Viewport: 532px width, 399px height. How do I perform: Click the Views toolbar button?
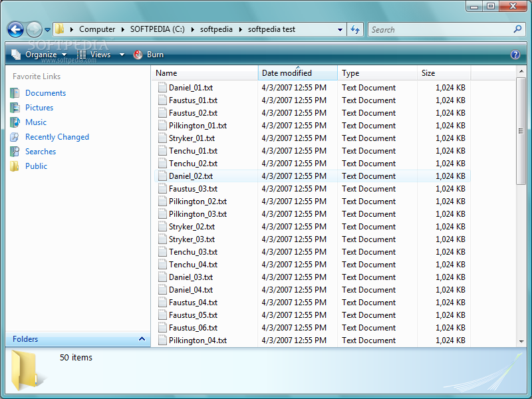point(94,55)
